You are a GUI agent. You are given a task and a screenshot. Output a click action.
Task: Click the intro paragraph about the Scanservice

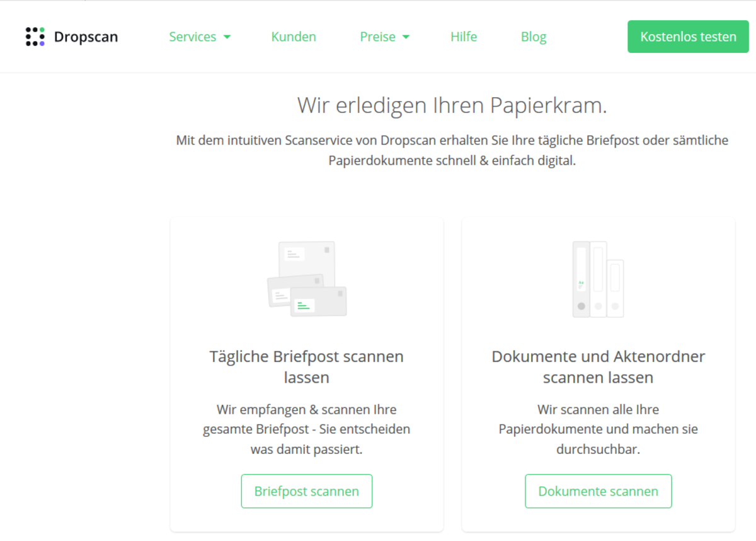[x=452, y=150]
